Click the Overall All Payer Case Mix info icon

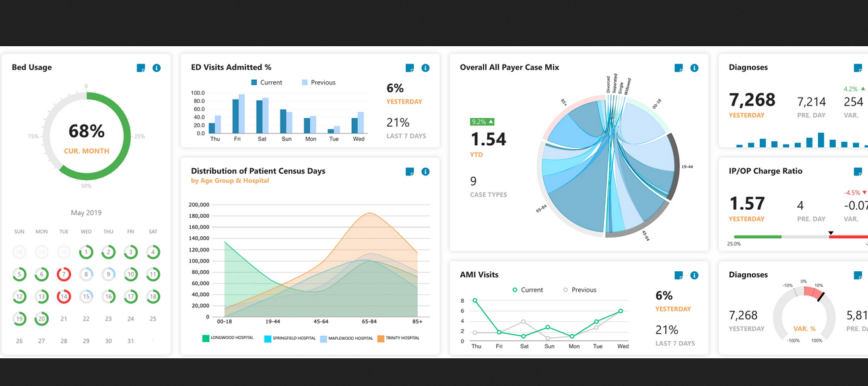coord(694,68)
